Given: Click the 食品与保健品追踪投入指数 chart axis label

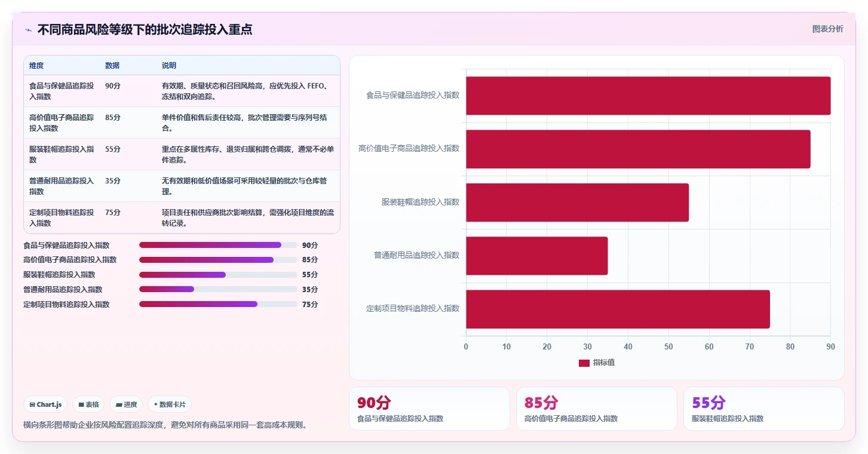Looking at the screenshot, I should tap(413, 95).
